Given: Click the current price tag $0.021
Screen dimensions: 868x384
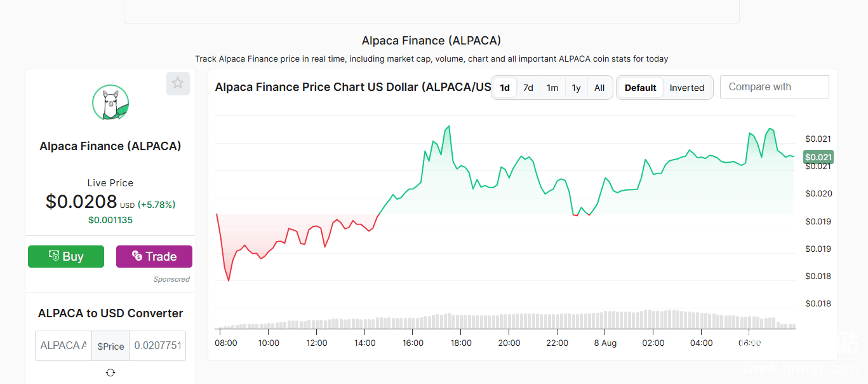Looking at the screenshot, I should [x=818, y=157].
